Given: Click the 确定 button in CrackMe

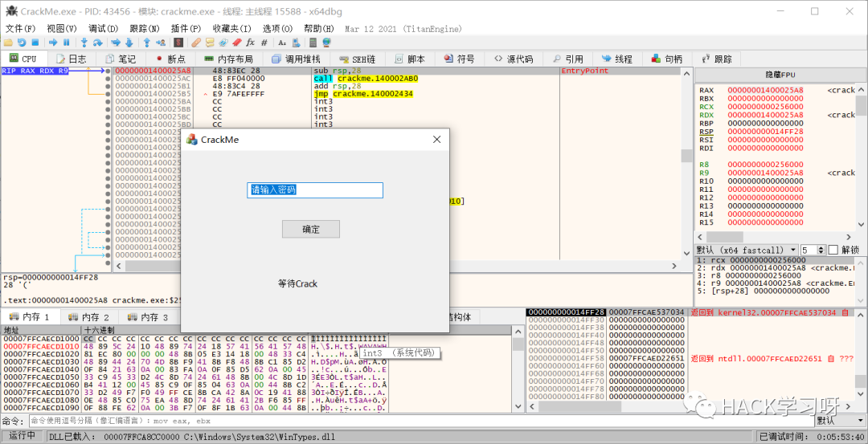Looking at the screenshot, I should tap(311, 230).
